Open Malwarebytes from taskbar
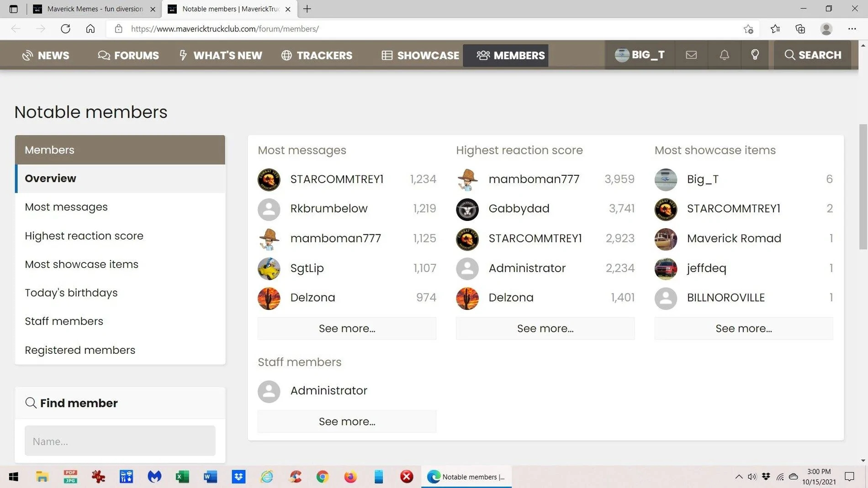Screen dimensions: 868x488 (x=154, y=477)
